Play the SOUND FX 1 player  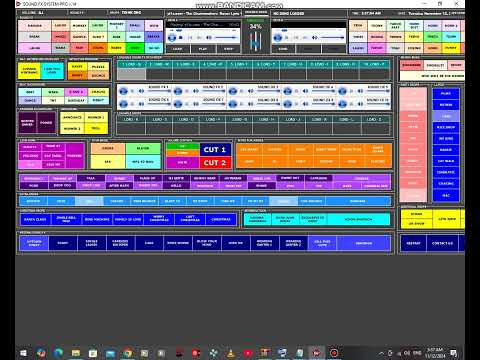pos(123,91)
